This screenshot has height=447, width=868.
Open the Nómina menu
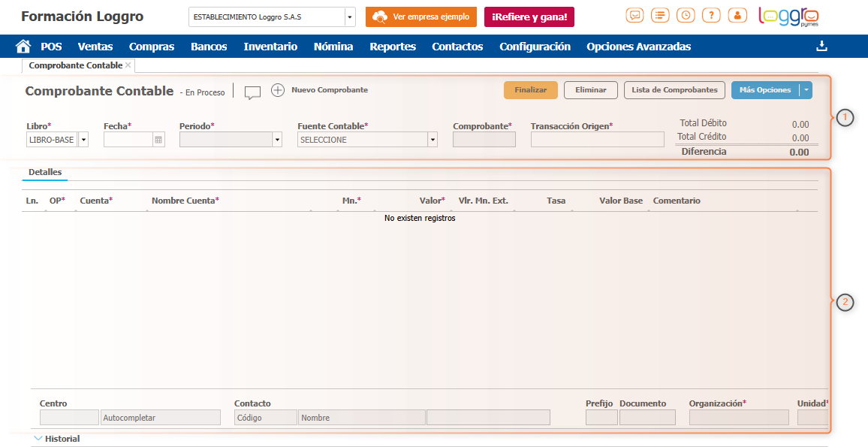tap(333, 46)
